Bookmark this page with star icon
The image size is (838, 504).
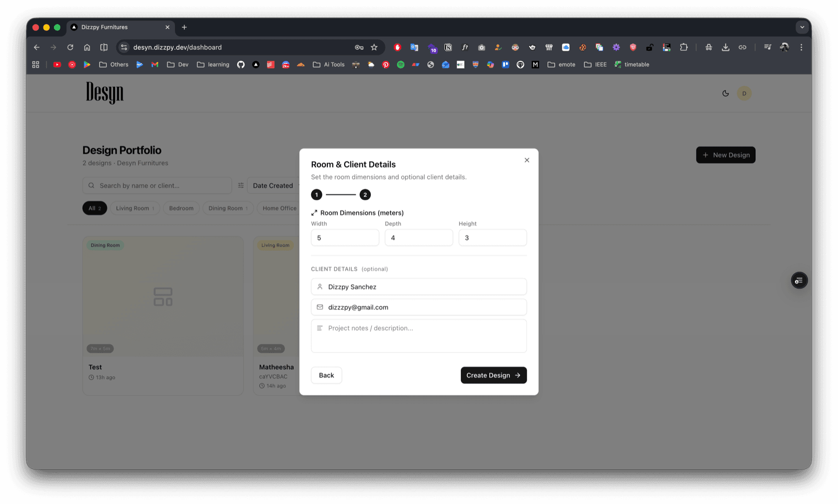tap(374, 47)
